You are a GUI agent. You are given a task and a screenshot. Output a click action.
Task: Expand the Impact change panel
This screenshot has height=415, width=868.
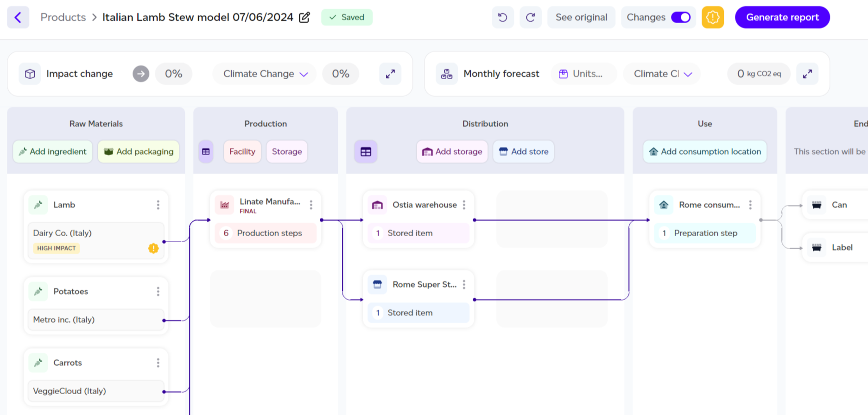click(x=390, y=74)
